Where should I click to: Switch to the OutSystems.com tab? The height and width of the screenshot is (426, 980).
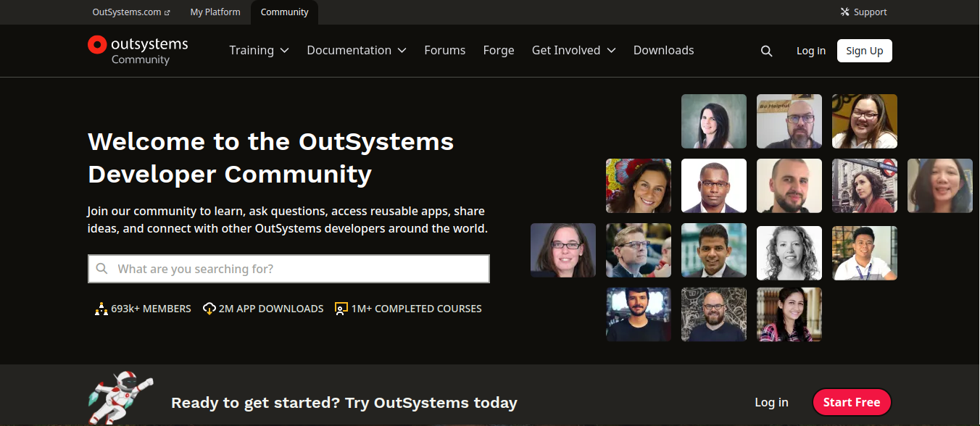(131, 12)
